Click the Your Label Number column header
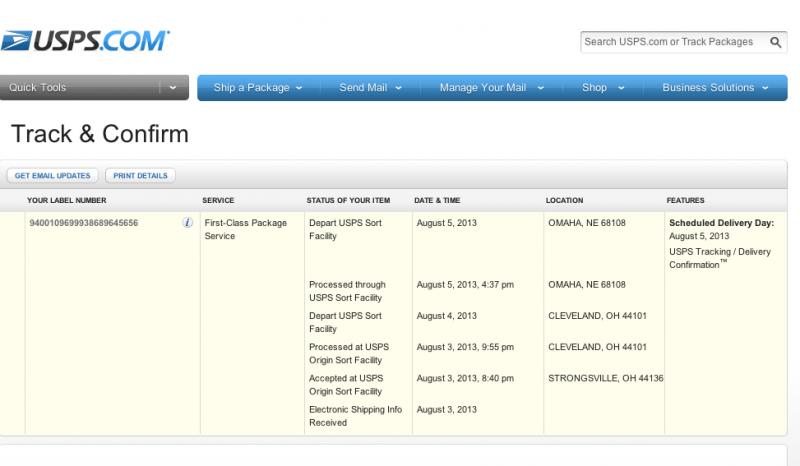This screenshot has width=800, height=466. coord(67,201)
